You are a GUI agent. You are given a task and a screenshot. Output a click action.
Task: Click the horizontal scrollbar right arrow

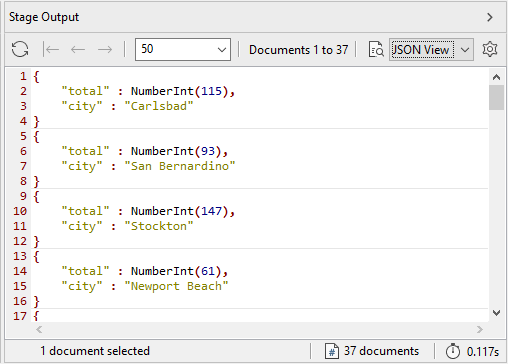point(479,330)
